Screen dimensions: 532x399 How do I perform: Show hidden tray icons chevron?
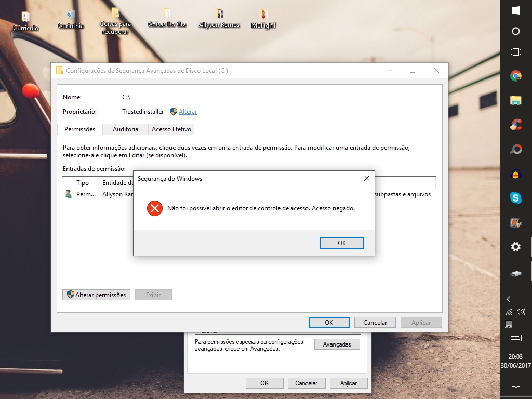(x=509, y=299)
